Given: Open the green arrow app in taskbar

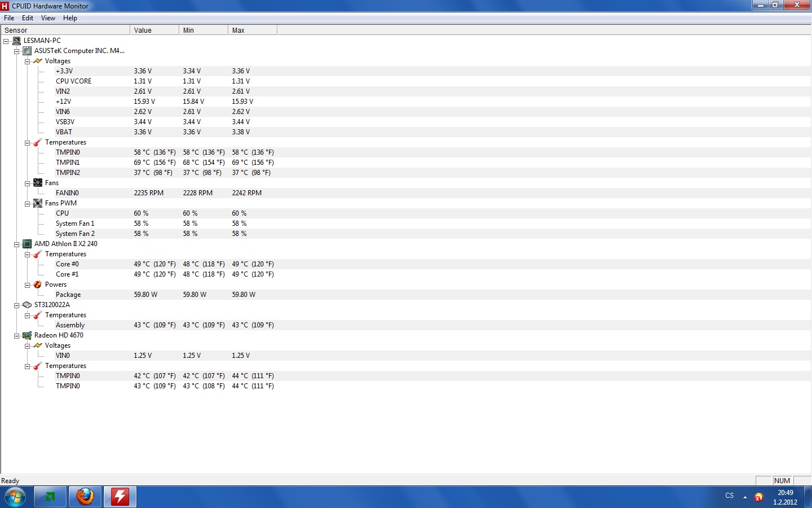Looking at the screenshot, I should (x=50, y=497).
